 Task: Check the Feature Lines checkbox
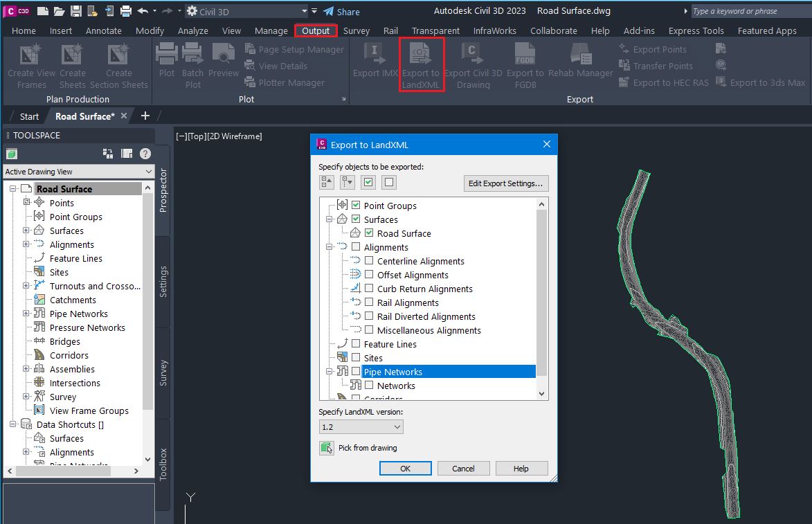[356, 344]
